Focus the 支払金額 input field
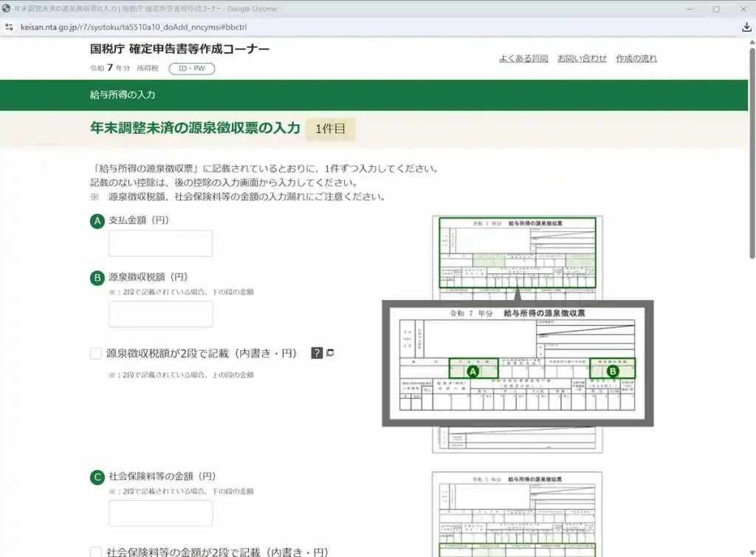The height and width of the screenshot is (557, 756). (x=160, y=243)
